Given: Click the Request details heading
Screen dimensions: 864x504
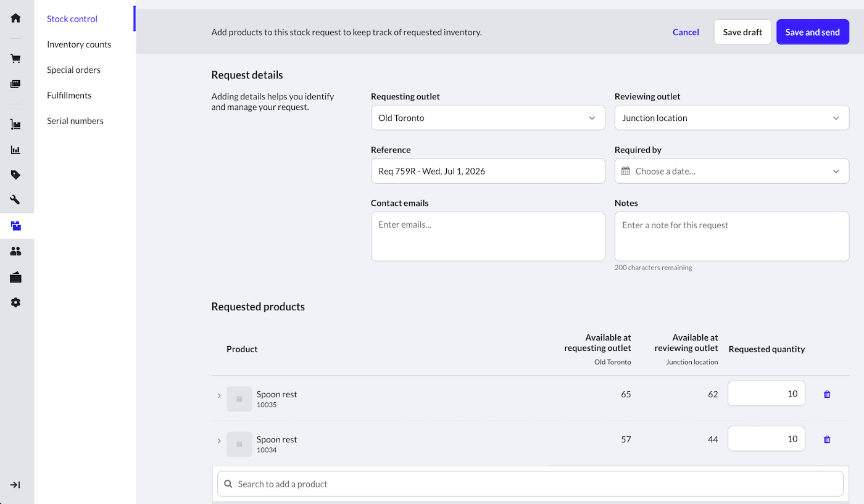Looking at the screenshot, I should (247, 75).
